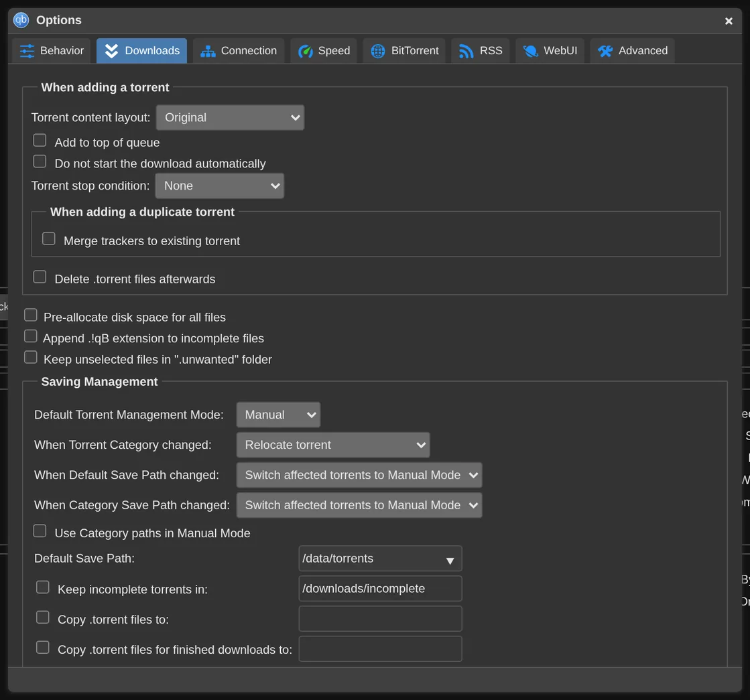750x700 pixels.
Task: Click the qBittorrent logo icon in title bar
Action: 21,20
